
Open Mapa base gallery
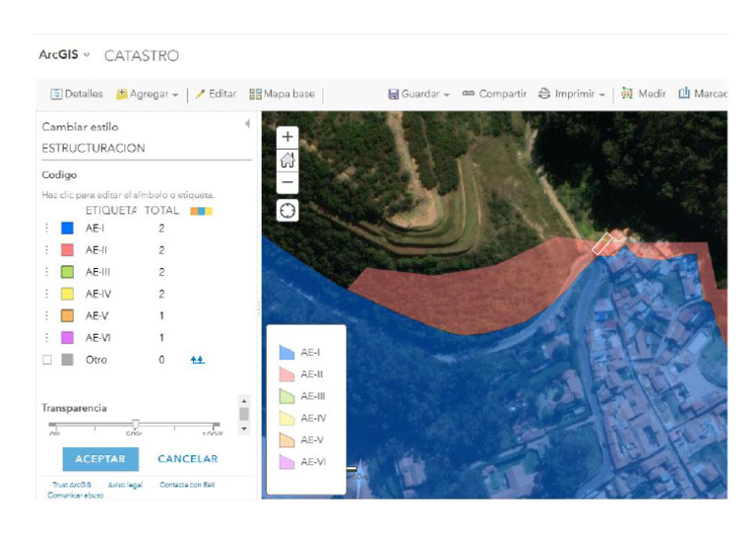[282, 94]
